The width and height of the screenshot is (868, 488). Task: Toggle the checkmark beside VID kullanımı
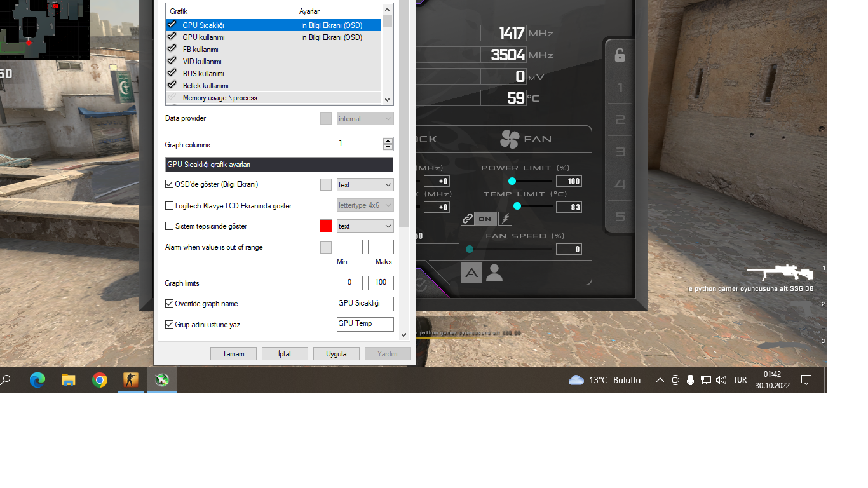coord(172,61)
